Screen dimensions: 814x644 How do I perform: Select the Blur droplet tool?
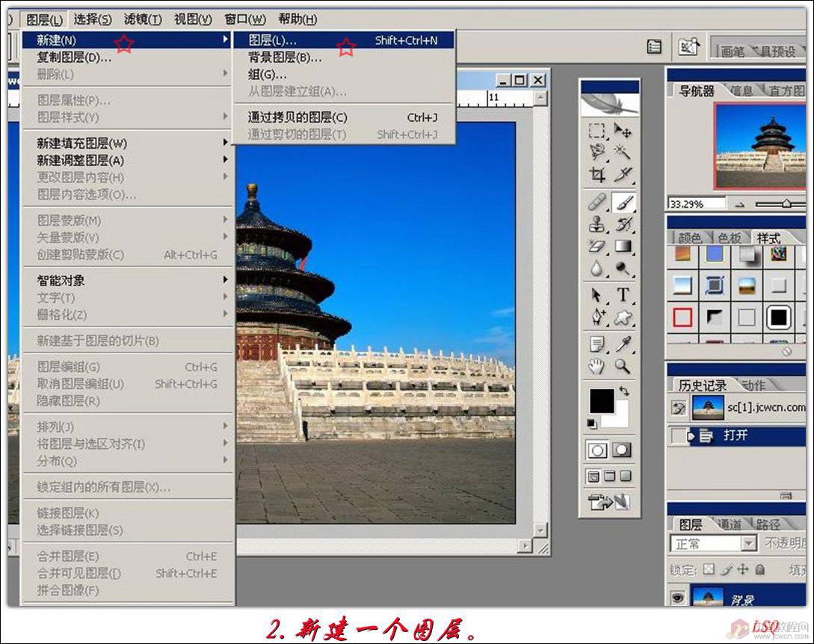pyautogui.click(x=596, y=268)
